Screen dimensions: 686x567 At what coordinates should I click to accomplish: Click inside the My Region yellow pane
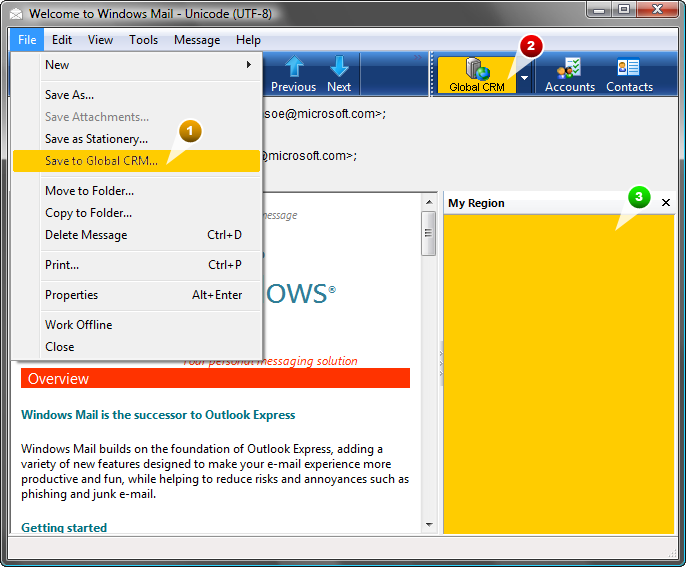pos(559,374)
